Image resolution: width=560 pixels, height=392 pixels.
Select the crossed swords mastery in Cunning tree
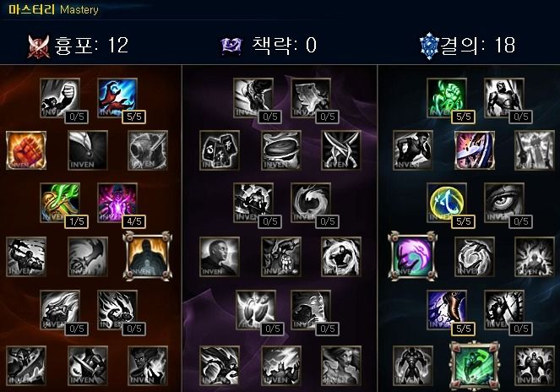(x=341, y=150)
